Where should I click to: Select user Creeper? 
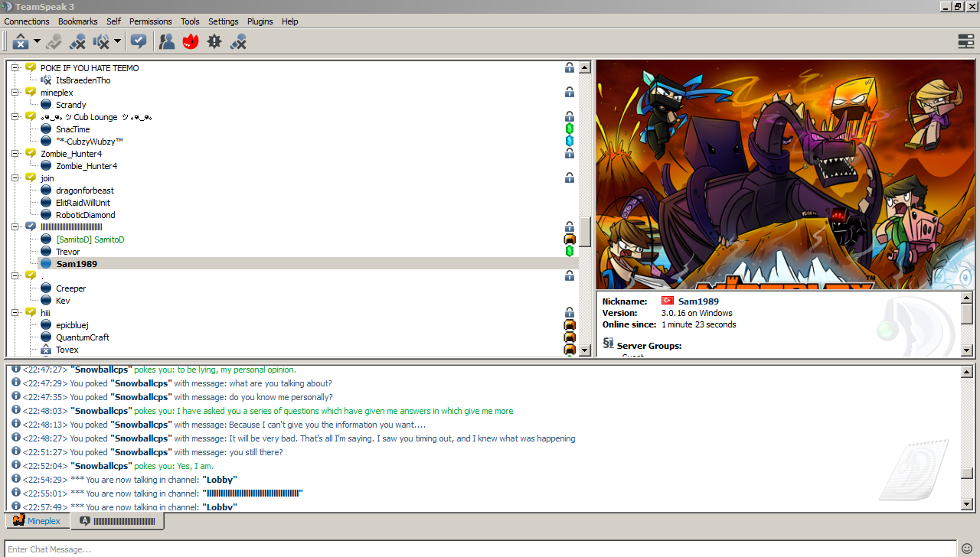pyautogui.click(x=71, y=288)
